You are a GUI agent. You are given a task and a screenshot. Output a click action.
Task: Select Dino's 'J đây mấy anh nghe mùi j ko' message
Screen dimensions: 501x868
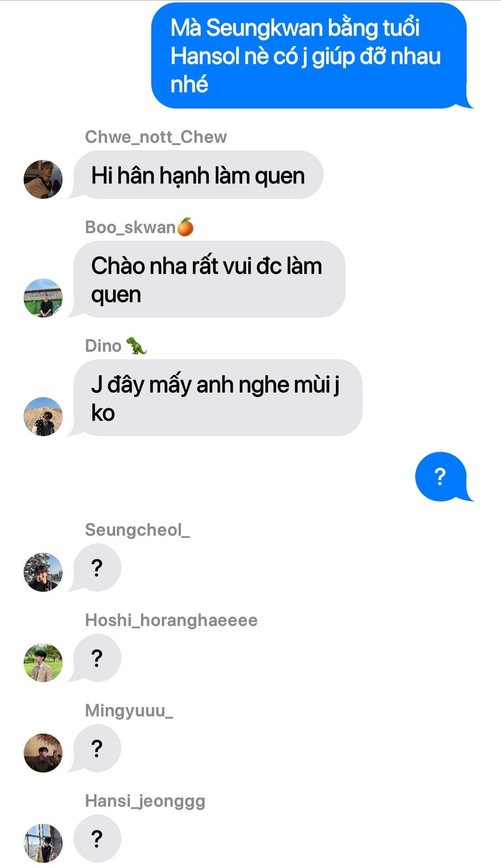pos(218,398)
